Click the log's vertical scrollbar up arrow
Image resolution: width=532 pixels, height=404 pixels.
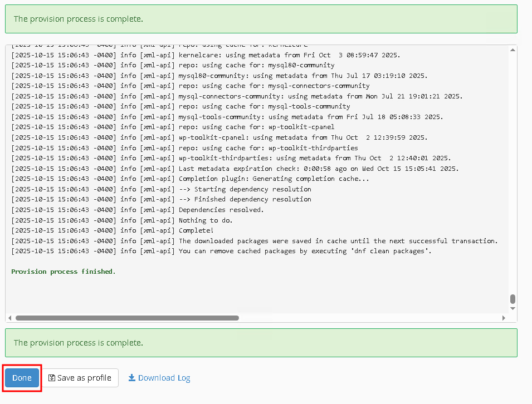512,50
